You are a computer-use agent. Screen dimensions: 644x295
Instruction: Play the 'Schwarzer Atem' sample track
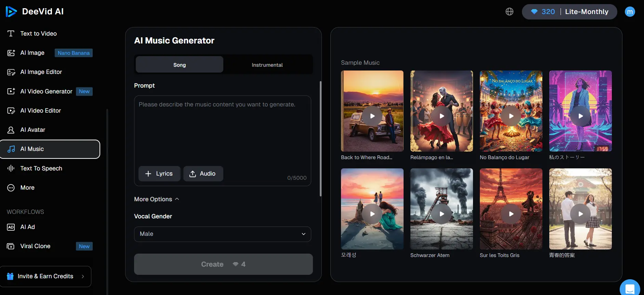point(442,214)
